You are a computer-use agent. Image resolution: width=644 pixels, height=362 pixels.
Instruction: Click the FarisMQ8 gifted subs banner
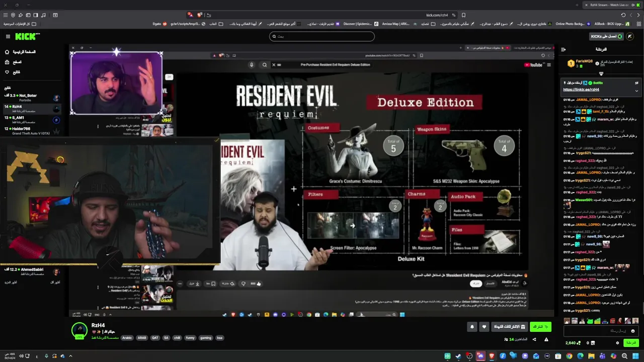coord(601,63)
